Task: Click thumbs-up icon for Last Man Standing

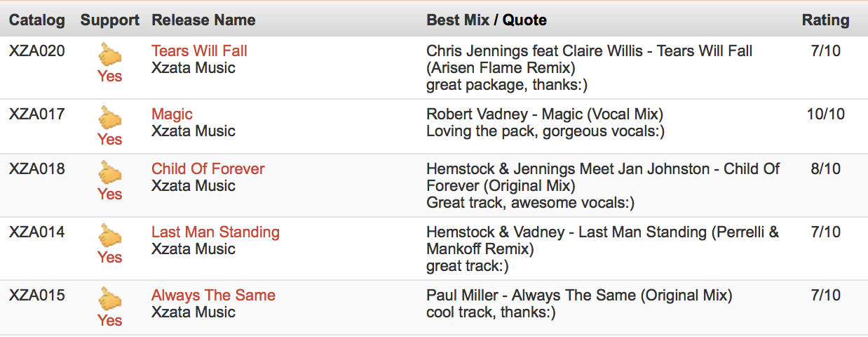Action: [x=110, y=235]
